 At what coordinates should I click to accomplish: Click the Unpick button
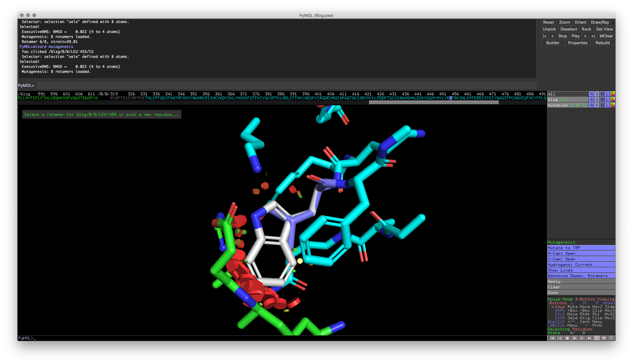(549, 29)
